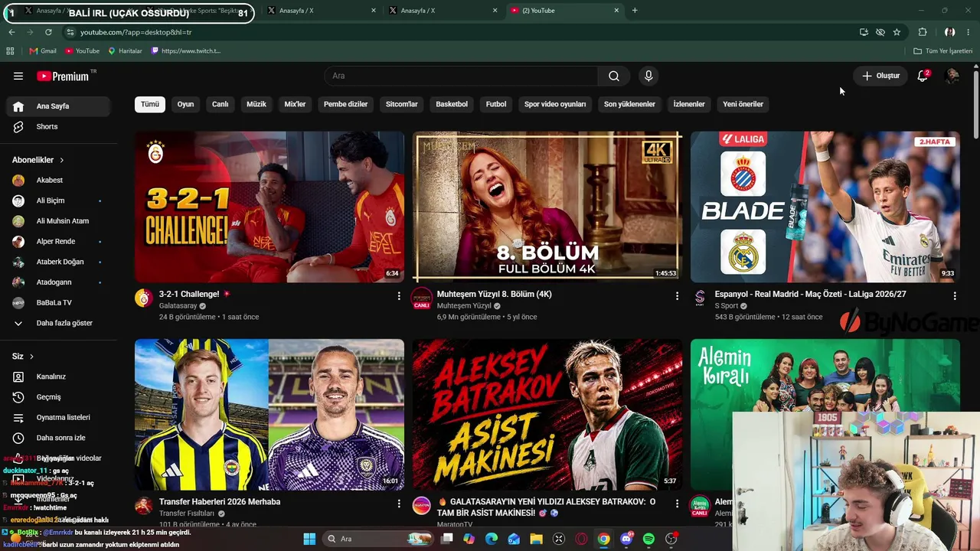The height and width of the screenshot is (551, 980).
Task: Open the Tüm Yer İşaretleri bookmarks folder
Action: tap(943, 51)
